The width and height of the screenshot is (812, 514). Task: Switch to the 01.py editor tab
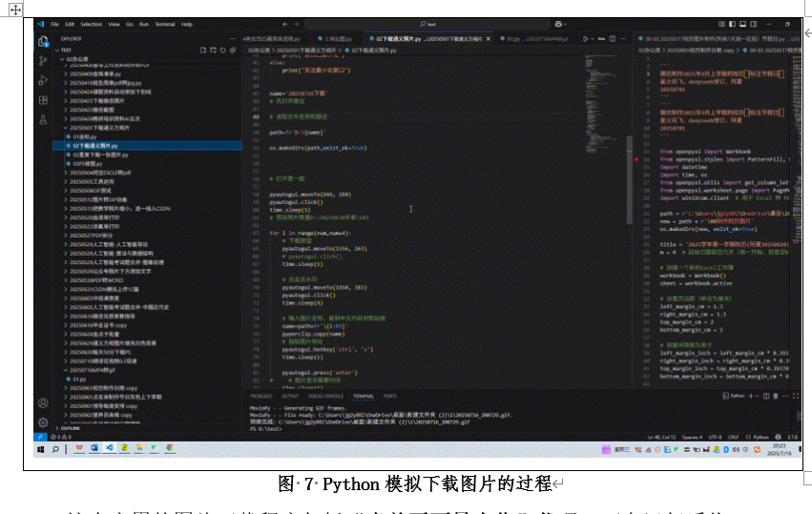click(x=536, y=39)
